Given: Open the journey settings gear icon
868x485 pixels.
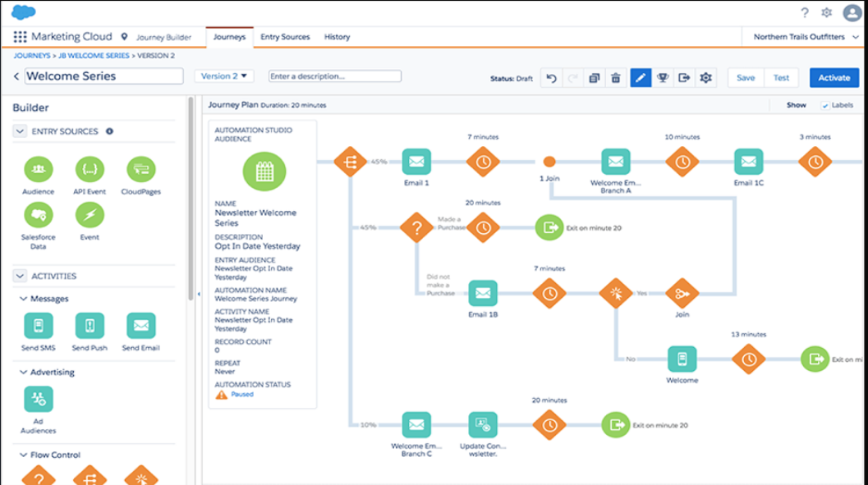Looking at the screenshot, I should click(x=705, y=78).
